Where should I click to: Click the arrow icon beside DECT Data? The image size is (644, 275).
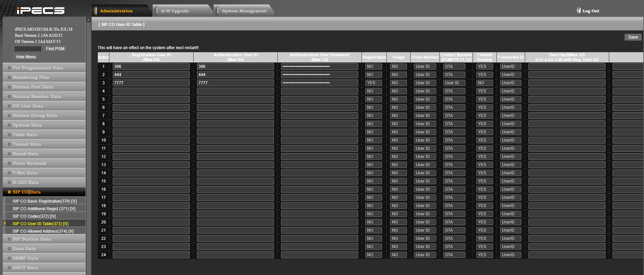pos(10,268)
